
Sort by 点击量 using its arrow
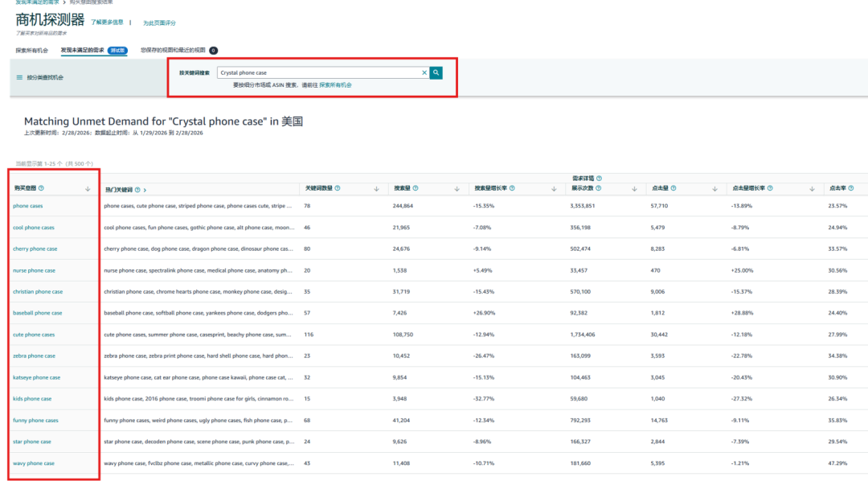pos(714,189)
